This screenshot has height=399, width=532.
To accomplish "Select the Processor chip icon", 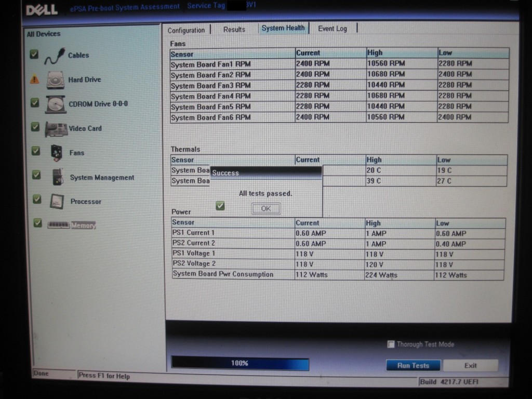I will (x=57, y=201).
